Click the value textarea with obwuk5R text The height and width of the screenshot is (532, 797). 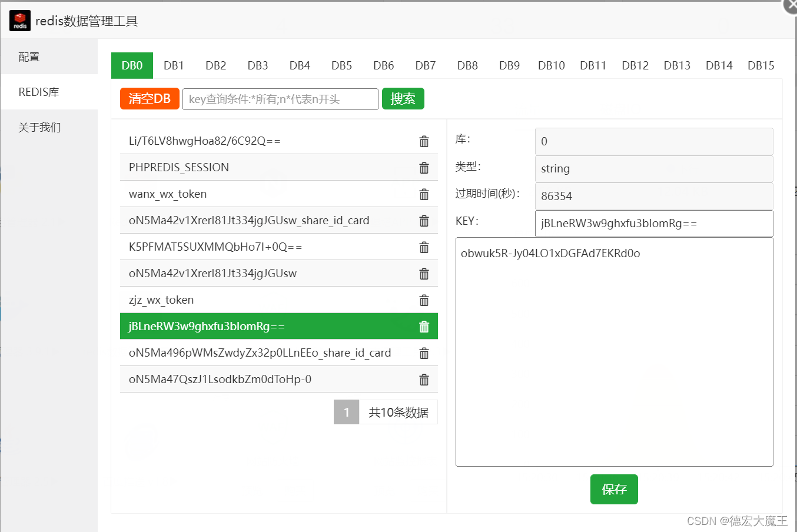615,352
